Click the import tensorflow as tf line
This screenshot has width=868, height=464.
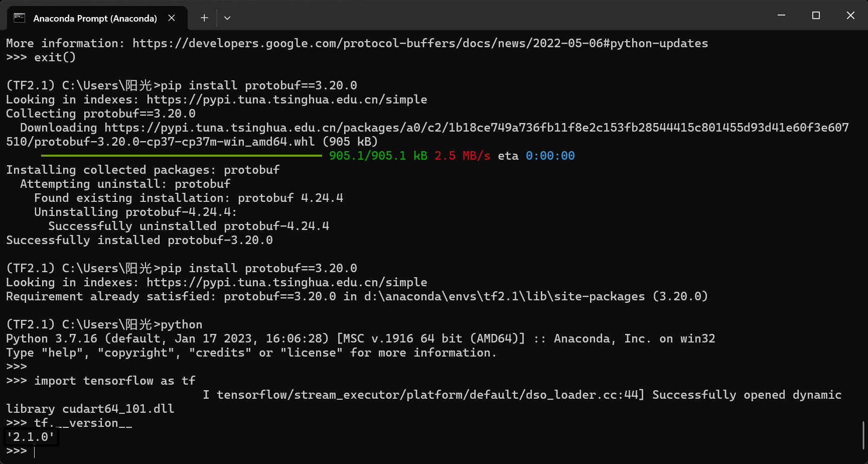point(114,381)
